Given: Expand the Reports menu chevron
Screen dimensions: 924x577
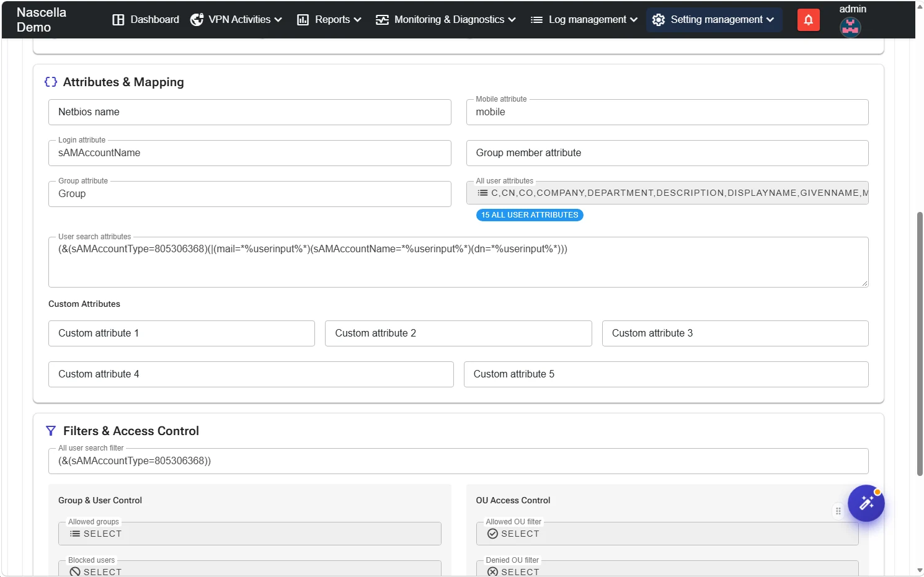Looking at the screenshot, I should pos(357,20).
